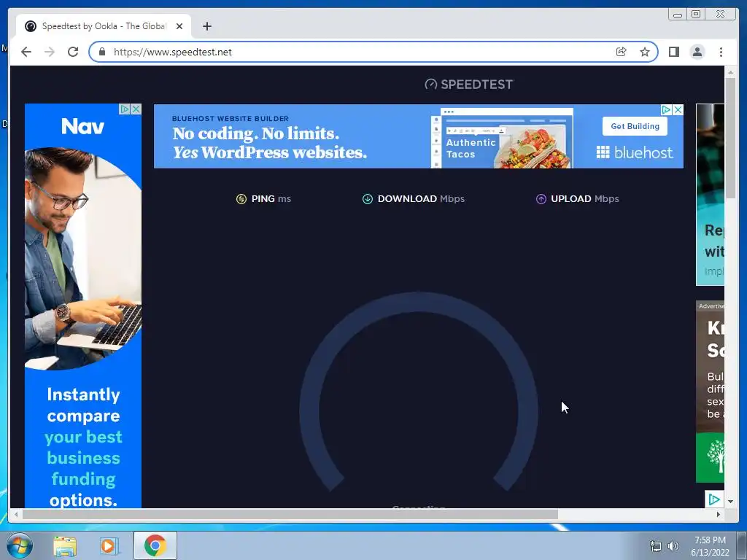Click the PING ms label

click(271, 199)
